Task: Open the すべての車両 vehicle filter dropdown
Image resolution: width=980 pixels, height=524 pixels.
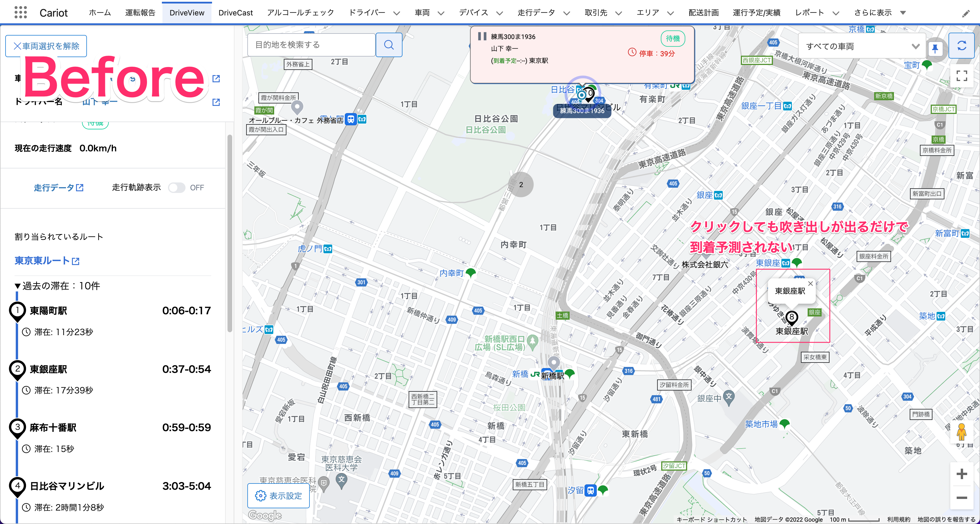Action: [x=862, y=46]
